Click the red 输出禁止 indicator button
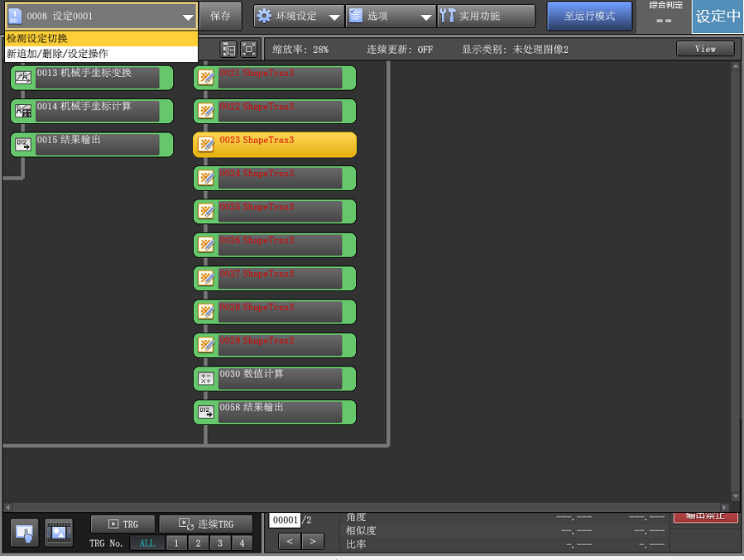The height and width of the screenshot is (560, 744). (x=706, y=517)
